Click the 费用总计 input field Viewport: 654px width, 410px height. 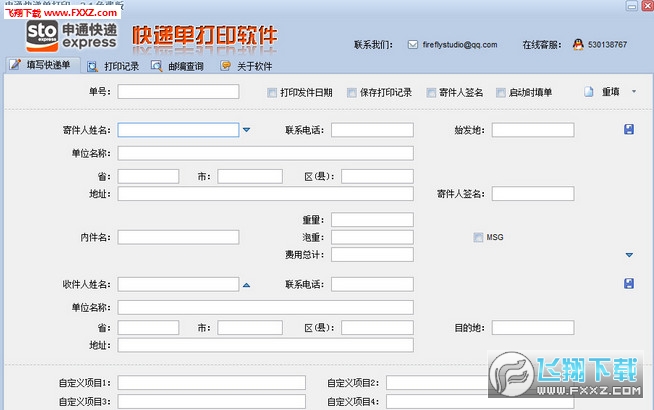coord(372,255)
